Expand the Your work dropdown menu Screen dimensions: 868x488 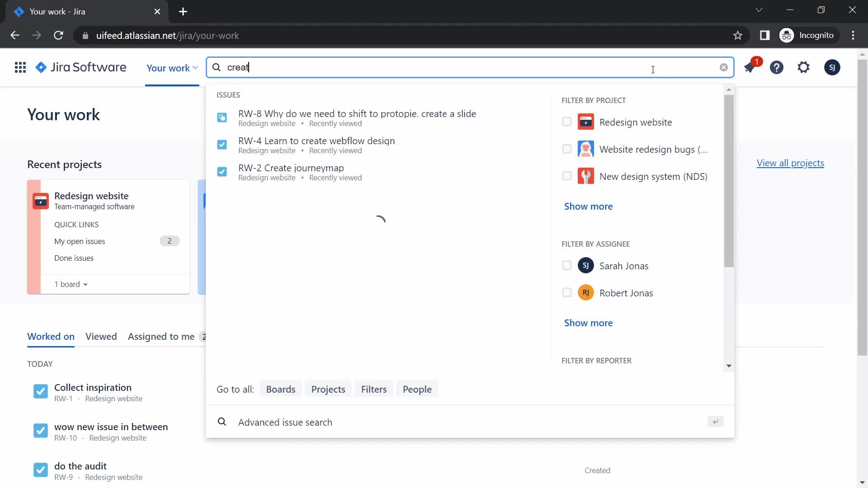pyautogui.click(x=172, y=68)
